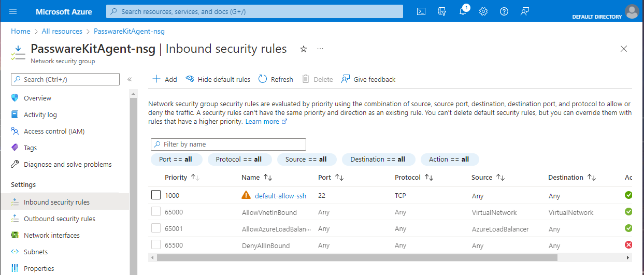Click the Access control (IAM) icon
644x275 pixels.
[15, 131]
